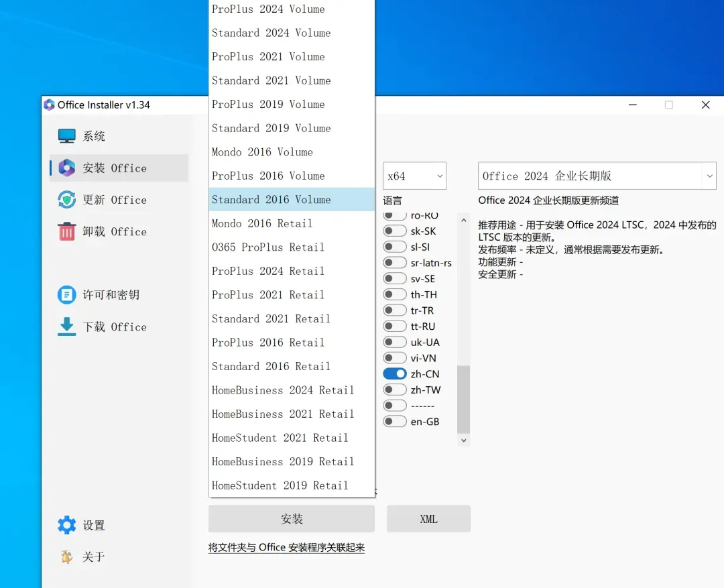Click the 关于 icon
Screen dimensions: 724x588
67,556
